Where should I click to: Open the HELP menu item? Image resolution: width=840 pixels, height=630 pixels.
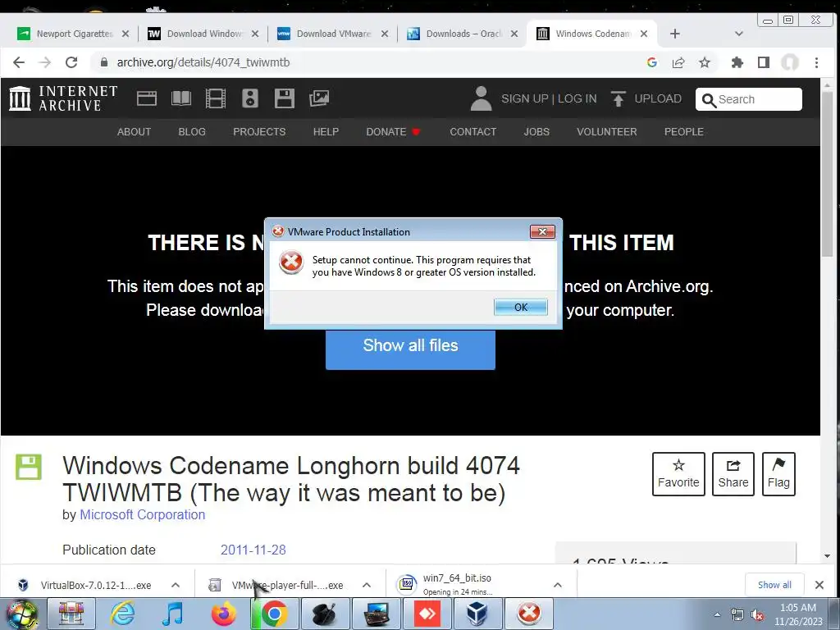[x=326, y=132]
